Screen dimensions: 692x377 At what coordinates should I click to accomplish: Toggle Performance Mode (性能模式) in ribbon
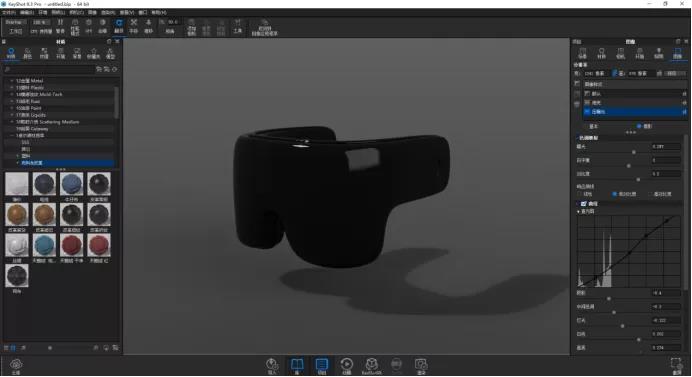tap(75, 26)
